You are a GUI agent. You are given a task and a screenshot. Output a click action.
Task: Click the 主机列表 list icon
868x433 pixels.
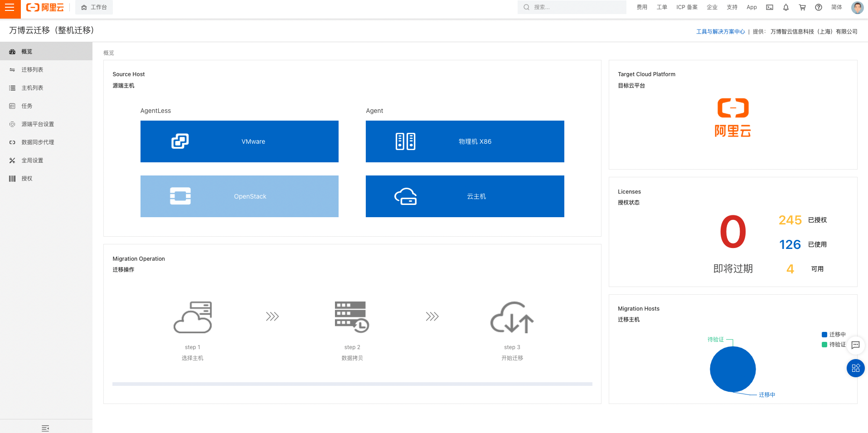coord(12,88)
